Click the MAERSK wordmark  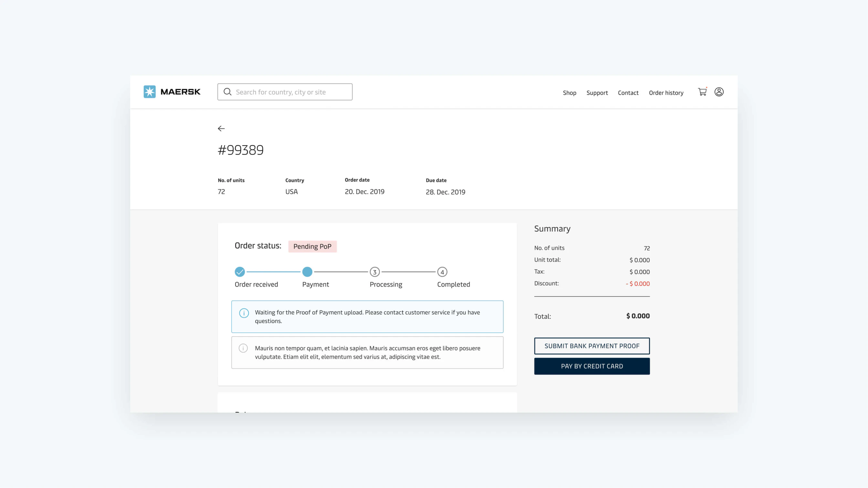click(181, 92)
